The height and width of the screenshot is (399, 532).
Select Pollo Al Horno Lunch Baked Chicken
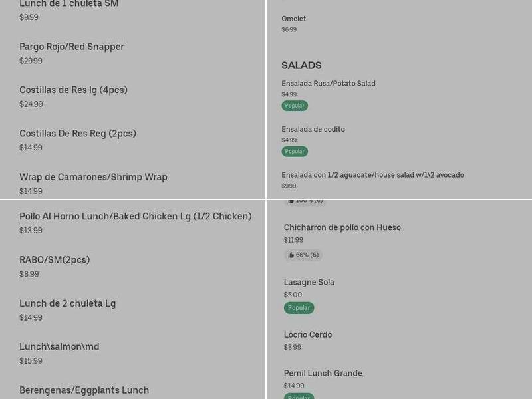pyautogui.click(x=136, y=216)
